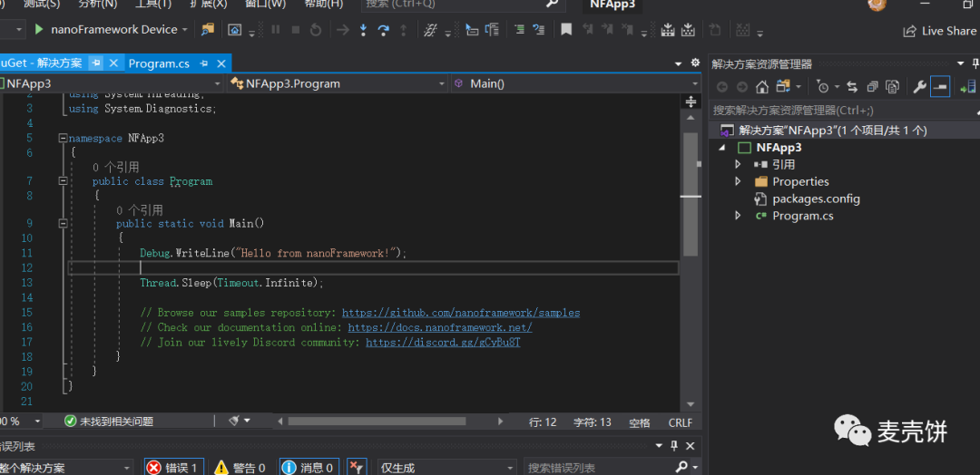Toggle the Warnings 0 filter
The width and height of the screenshot is (980, 475).
click(240, 468)
